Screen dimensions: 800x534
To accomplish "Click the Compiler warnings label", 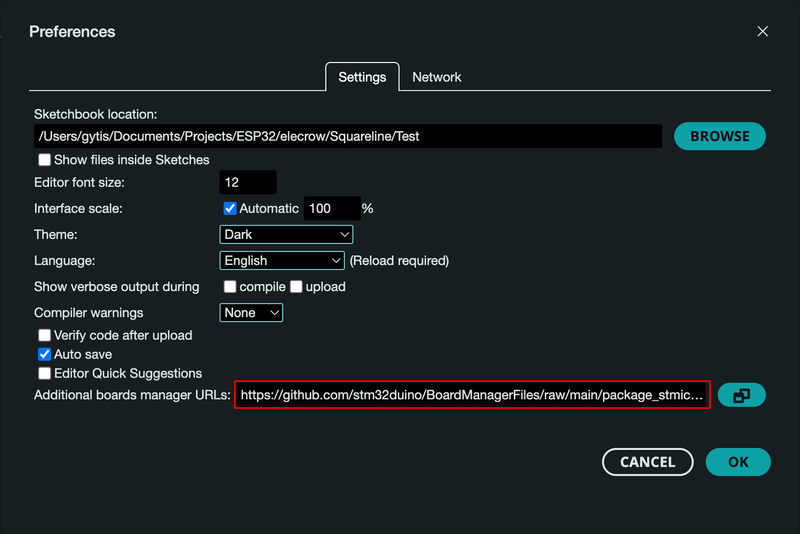I will pyautogui.click(x=88, y=313).
